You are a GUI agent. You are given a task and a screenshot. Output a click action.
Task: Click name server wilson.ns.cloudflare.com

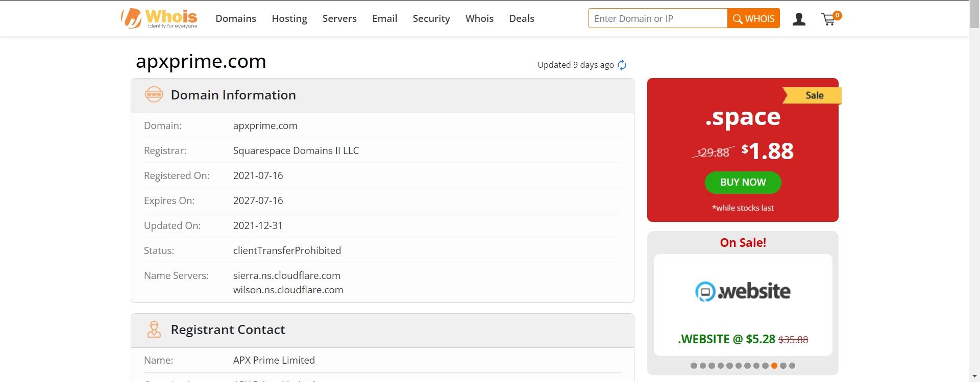pyautogui.click(x=288, y=290)
